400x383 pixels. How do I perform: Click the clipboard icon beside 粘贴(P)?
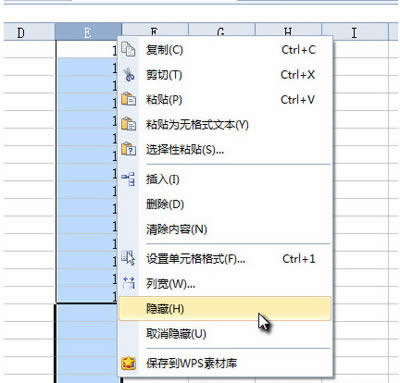[x=128, y=99]
